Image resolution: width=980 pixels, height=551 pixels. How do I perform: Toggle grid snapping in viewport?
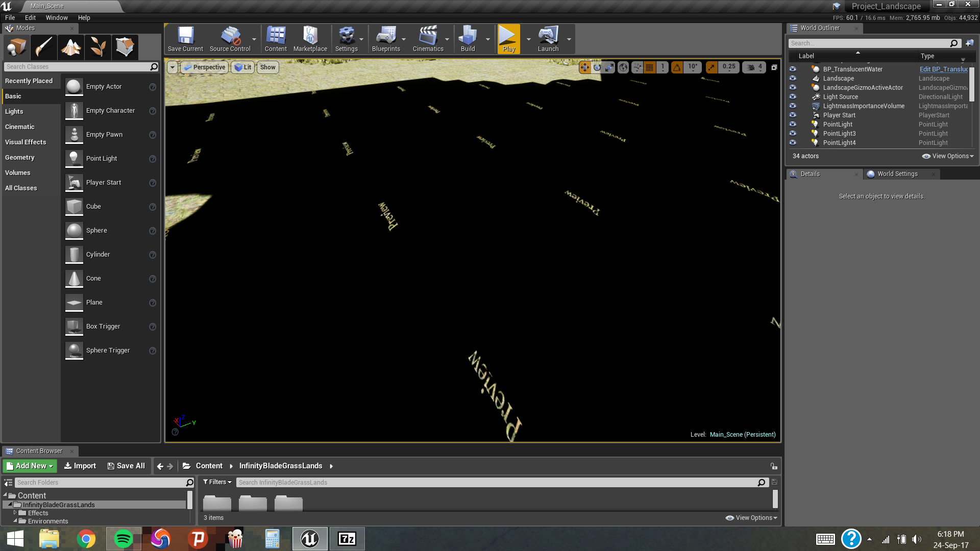[x=649, y=67]
